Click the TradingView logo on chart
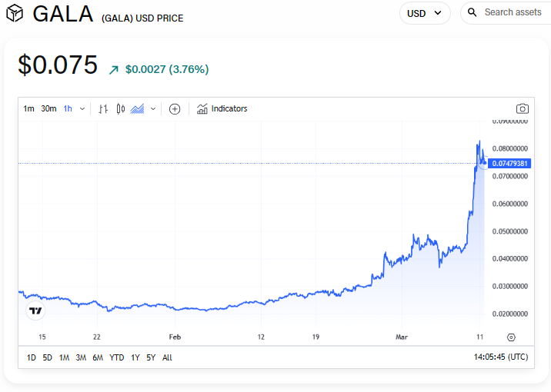Image resolution: width=551 pixels, height=392 pixels. click(35, 311)
